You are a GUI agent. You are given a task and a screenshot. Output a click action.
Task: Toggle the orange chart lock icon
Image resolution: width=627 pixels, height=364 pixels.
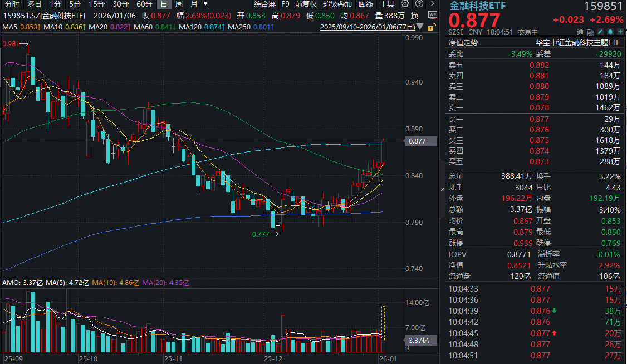point(432,27)
